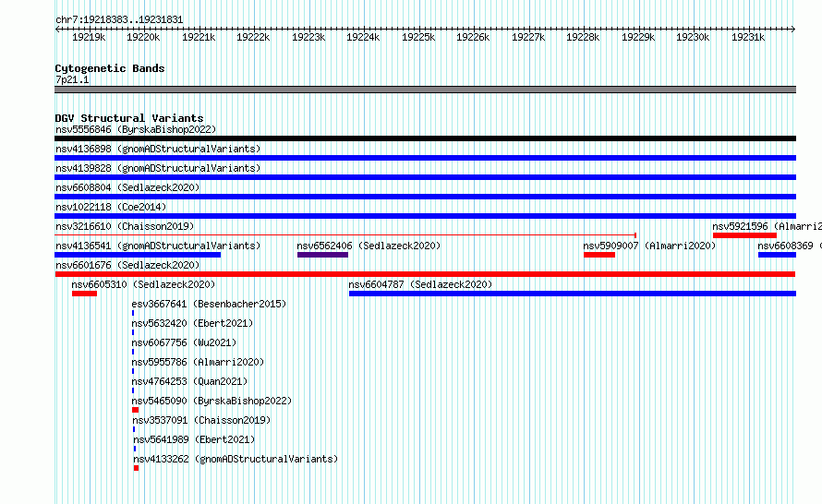Click nsv5632420 Ebert2021 label

(x=192, y=323)
